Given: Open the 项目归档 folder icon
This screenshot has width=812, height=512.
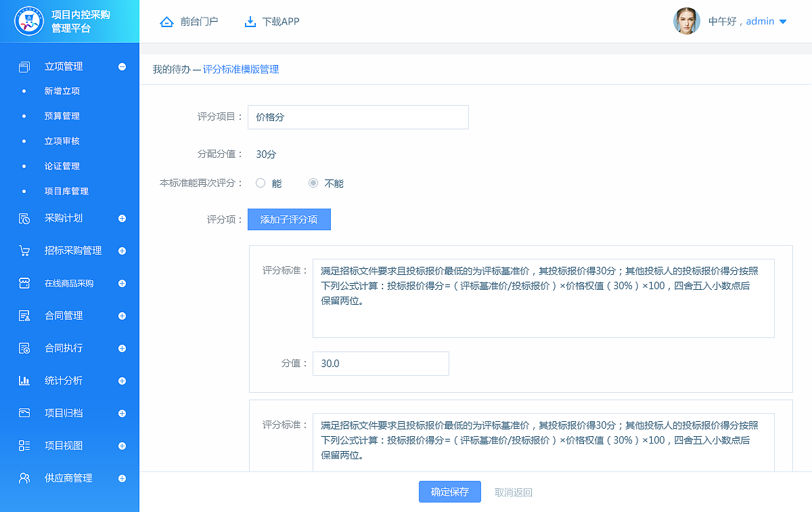Looking at the screenshot, I should pos(24,413).
